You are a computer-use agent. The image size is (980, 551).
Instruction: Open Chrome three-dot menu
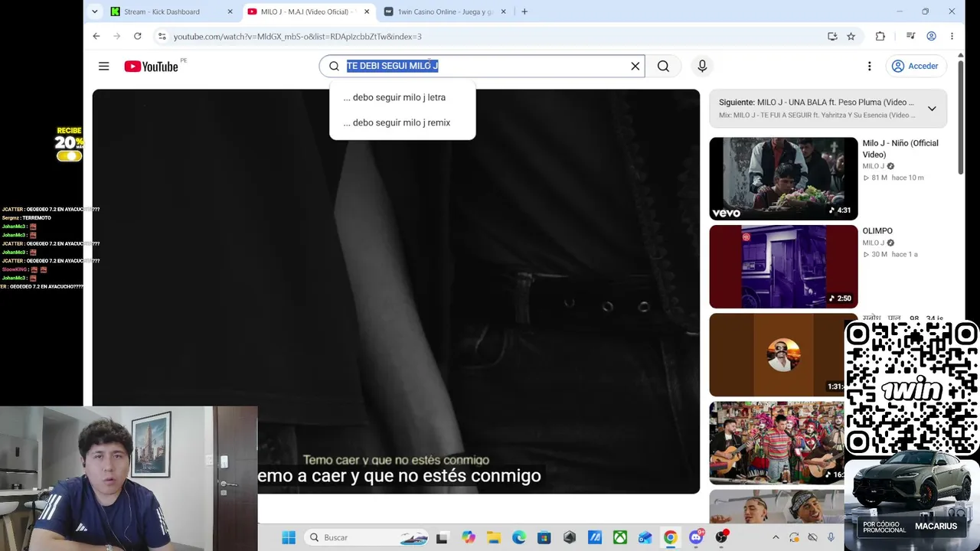coord(952,36)
